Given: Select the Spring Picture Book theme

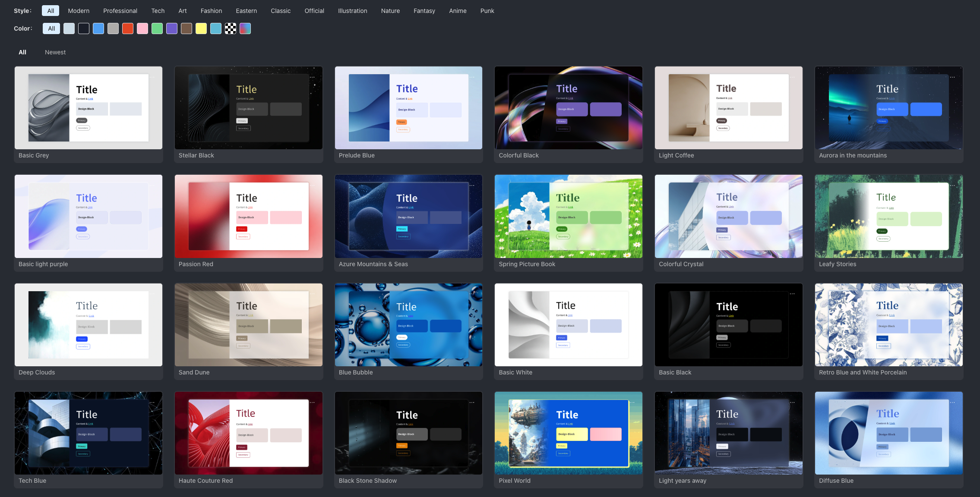Looking at the screenshot, I should pyautogui.click(x=568, y=216).
